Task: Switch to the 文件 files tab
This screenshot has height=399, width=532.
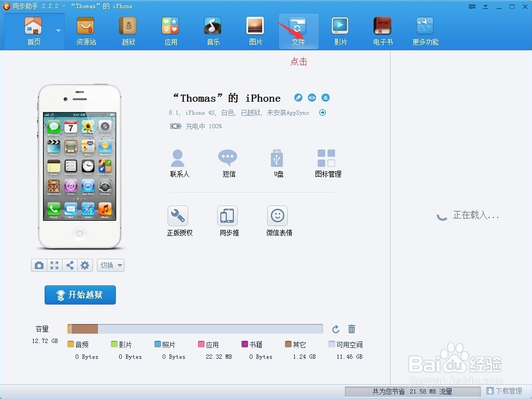Action: pyautogui.click(x=298, y=30)
